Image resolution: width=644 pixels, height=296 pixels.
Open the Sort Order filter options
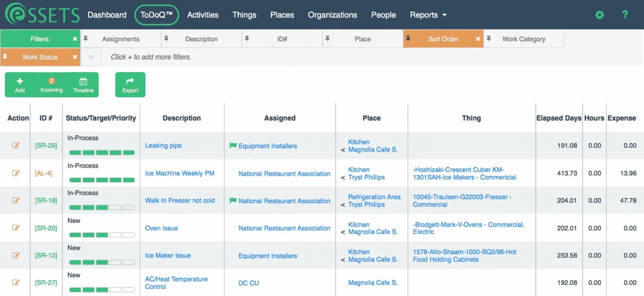click(x=443, y=39)
